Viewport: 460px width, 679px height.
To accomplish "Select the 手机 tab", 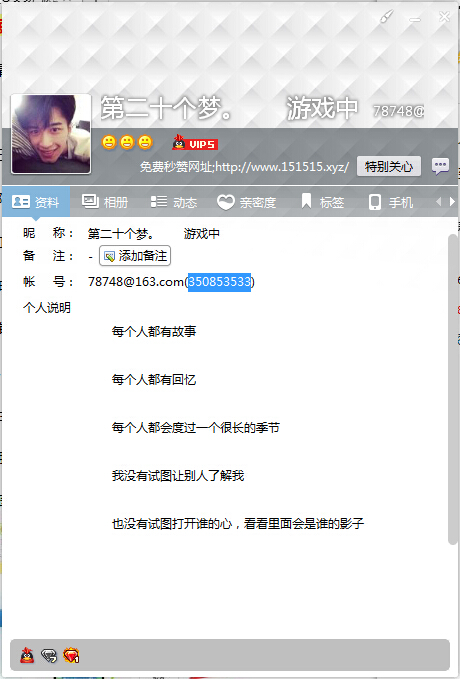I will [391, 202].
